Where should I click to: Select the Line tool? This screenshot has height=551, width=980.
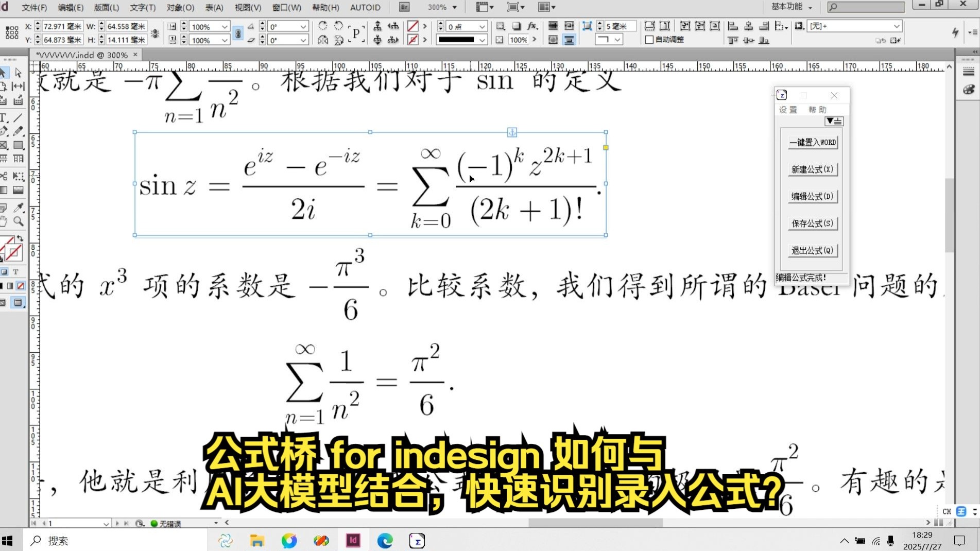coord(19,117)
